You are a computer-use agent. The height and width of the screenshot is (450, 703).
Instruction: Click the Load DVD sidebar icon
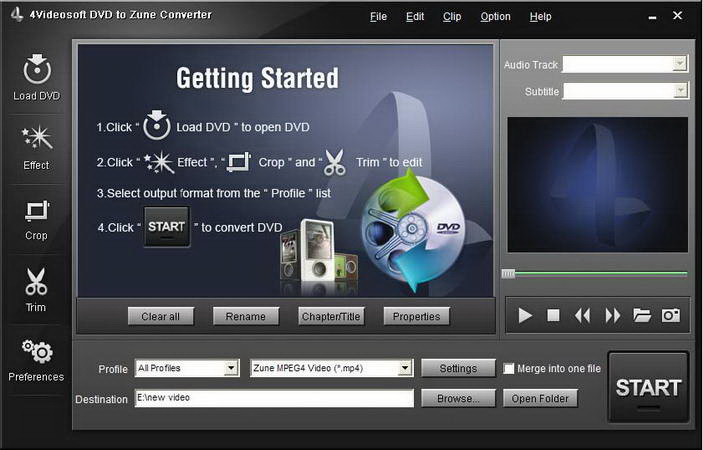(x=37, y=77)
